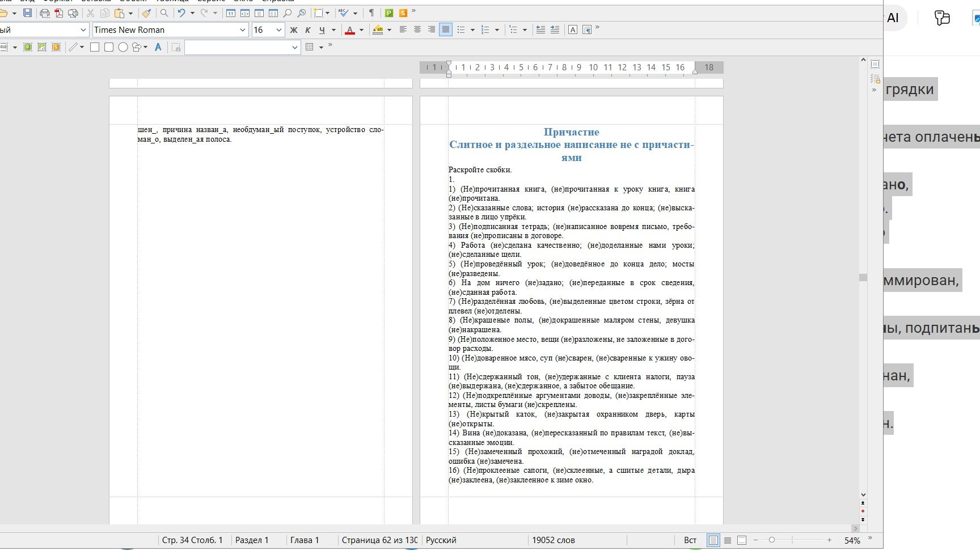Open the empty combo box on third toolbar
This screenshot has width=980, height=551.
click(242, 47)
